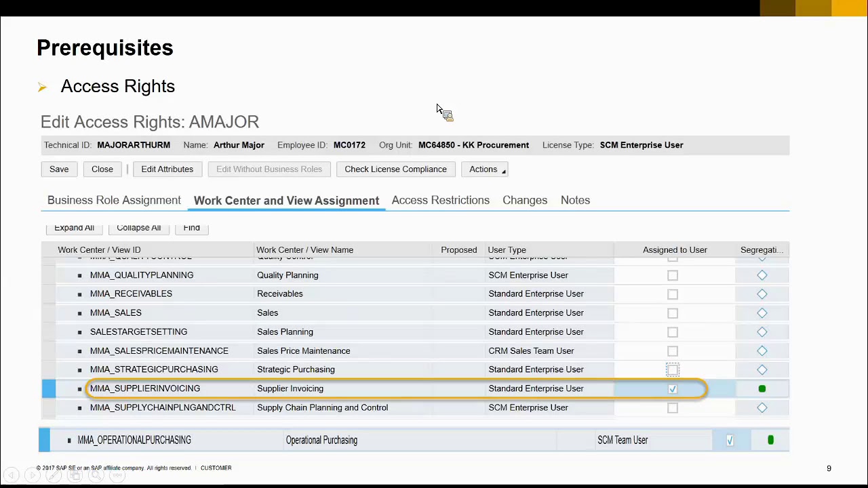Screen dimensions: 868x488
Task: Click segregation diamond icon for Quality Planning row
Action: pos(762,275)
